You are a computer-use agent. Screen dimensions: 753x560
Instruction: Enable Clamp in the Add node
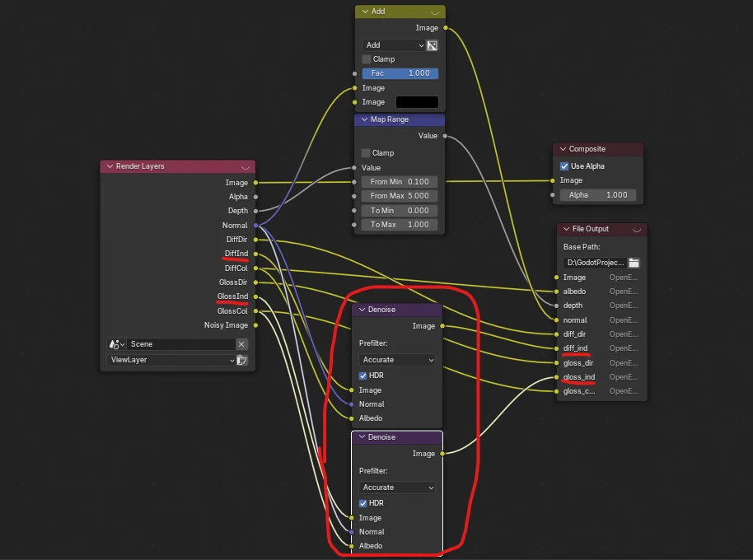(367, 59)
